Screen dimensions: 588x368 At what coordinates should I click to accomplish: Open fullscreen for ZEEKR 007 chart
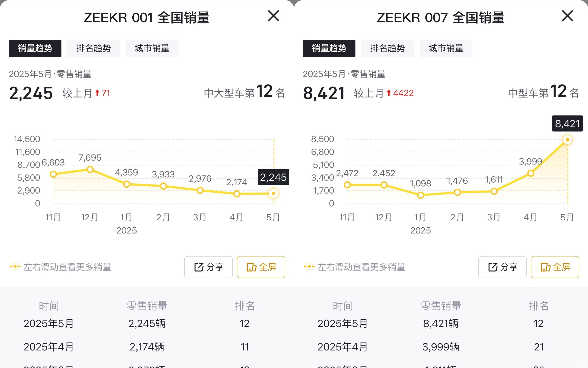[x=555, y=267]
